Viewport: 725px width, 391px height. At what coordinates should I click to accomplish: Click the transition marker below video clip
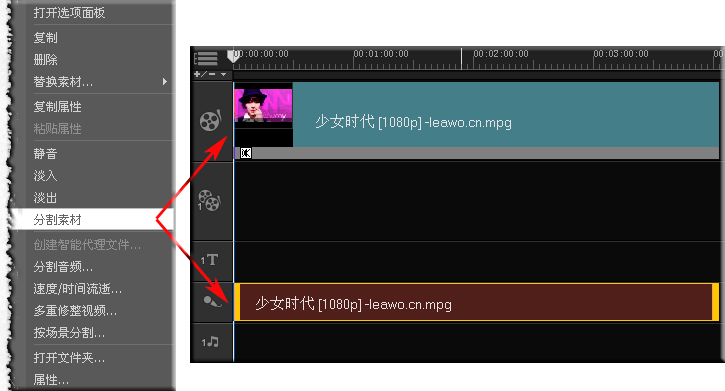pos(246,153)
